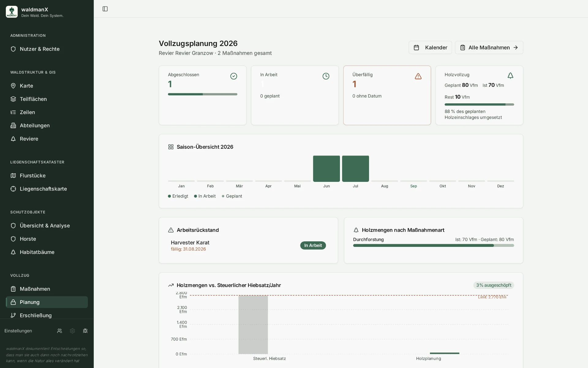Image resolution: width=588 pixels, height=368 pixels.
Task: Click the trend icon beside Holzmengen vs. Hiebsatz
Action: click(171, 285)
